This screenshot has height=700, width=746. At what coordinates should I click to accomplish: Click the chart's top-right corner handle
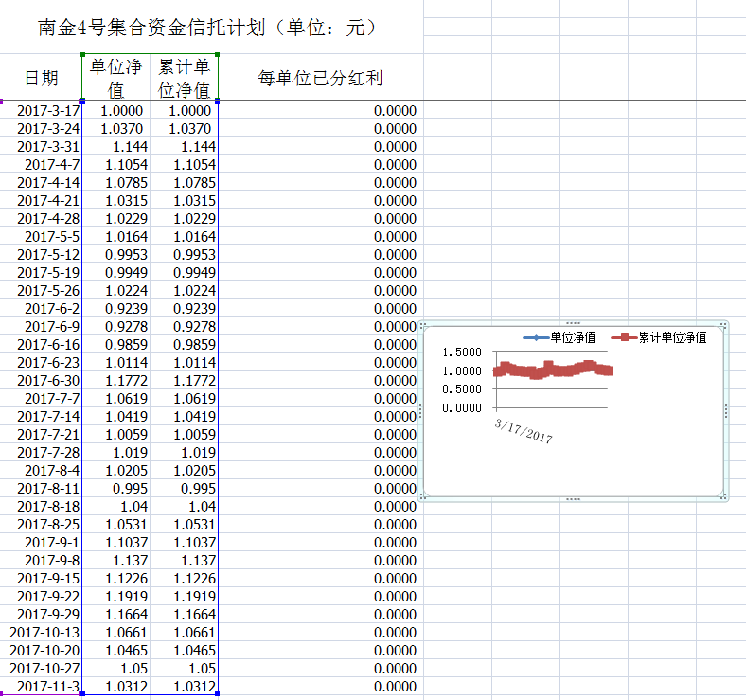[724, 325]
